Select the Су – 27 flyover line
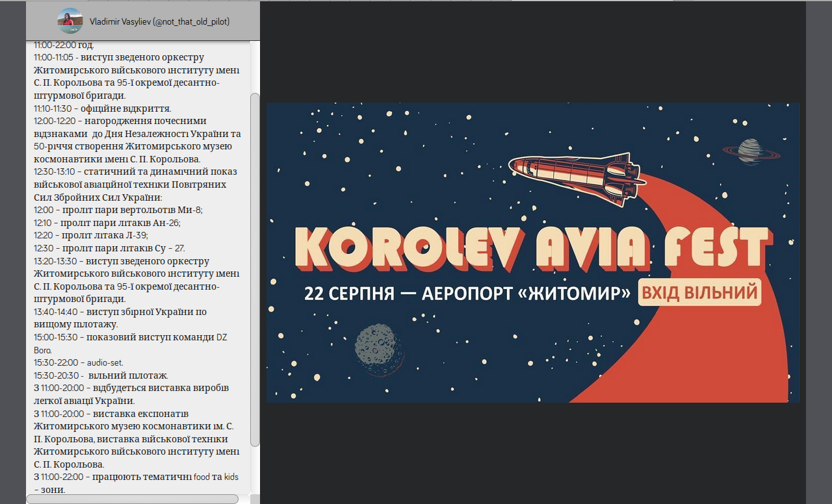 pos(109,248)
